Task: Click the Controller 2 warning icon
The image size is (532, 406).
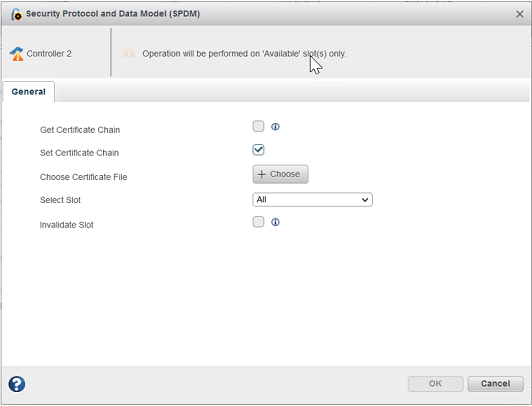Action: pos(17,54)
